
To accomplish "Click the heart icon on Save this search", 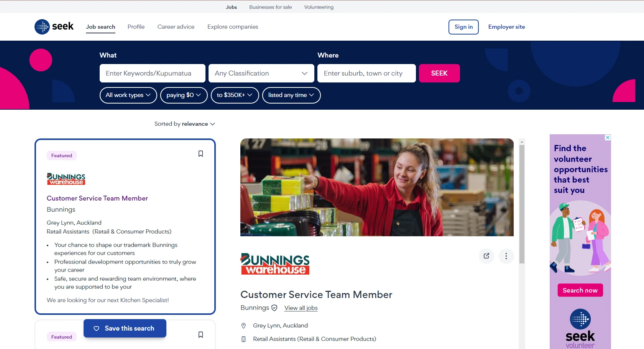I will coord(97,328).
